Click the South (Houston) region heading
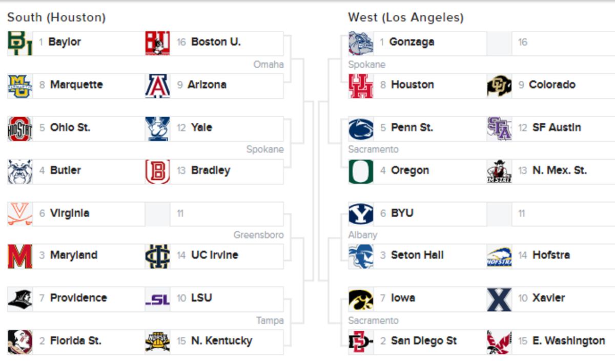The width and height of the screenshot is (615, 364). click(x=56, y=17)
